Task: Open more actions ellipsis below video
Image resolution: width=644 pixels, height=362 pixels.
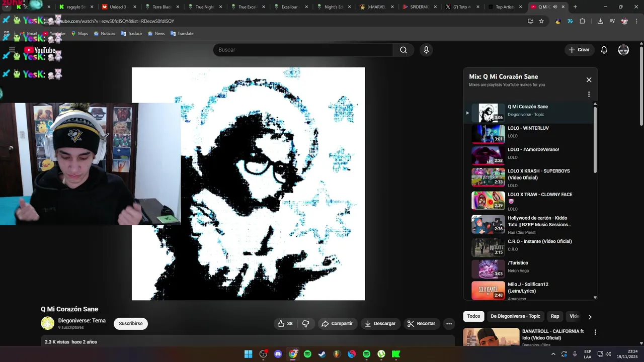Action: 449,324
